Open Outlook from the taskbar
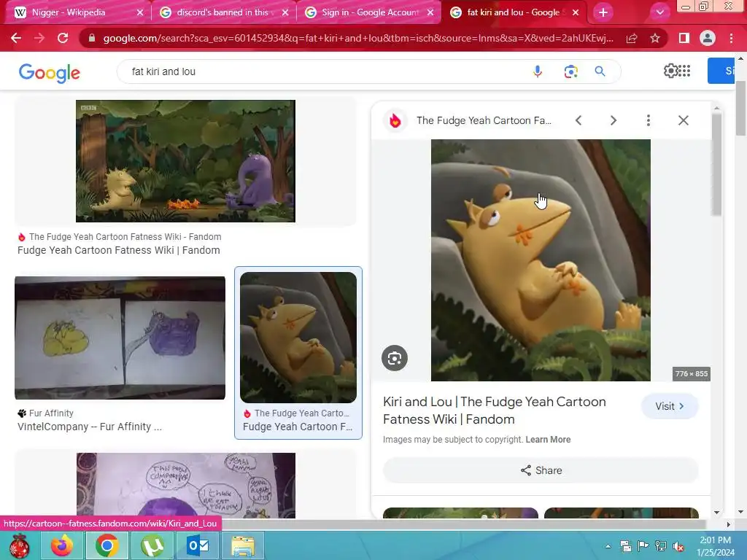 (x=197, y=545)
